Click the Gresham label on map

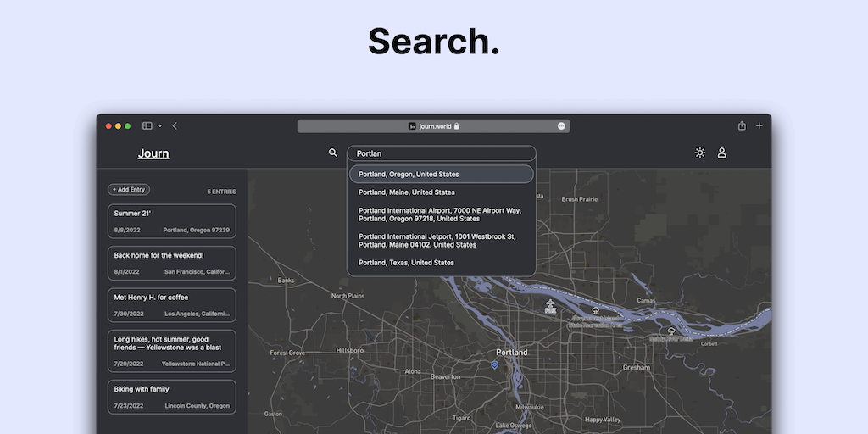pyautogui.click(x=636, y=367)
